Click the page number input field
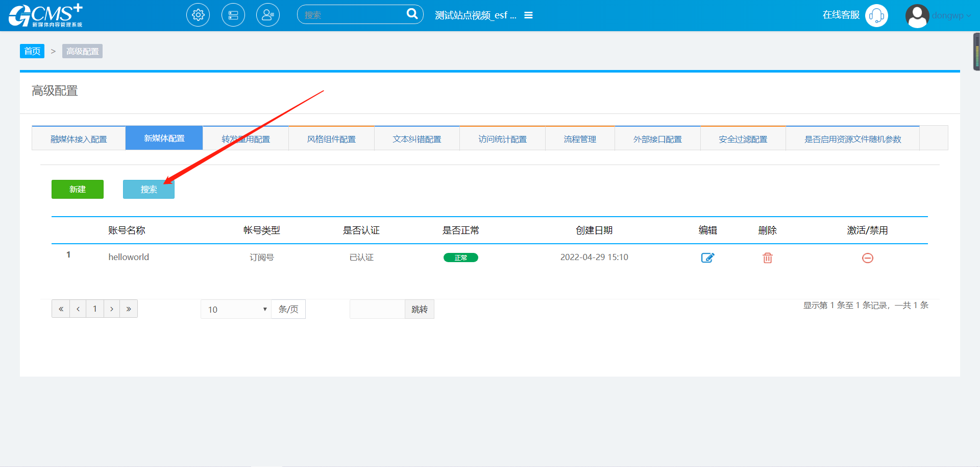The image size is (980, 467). [x=377, y=309]
